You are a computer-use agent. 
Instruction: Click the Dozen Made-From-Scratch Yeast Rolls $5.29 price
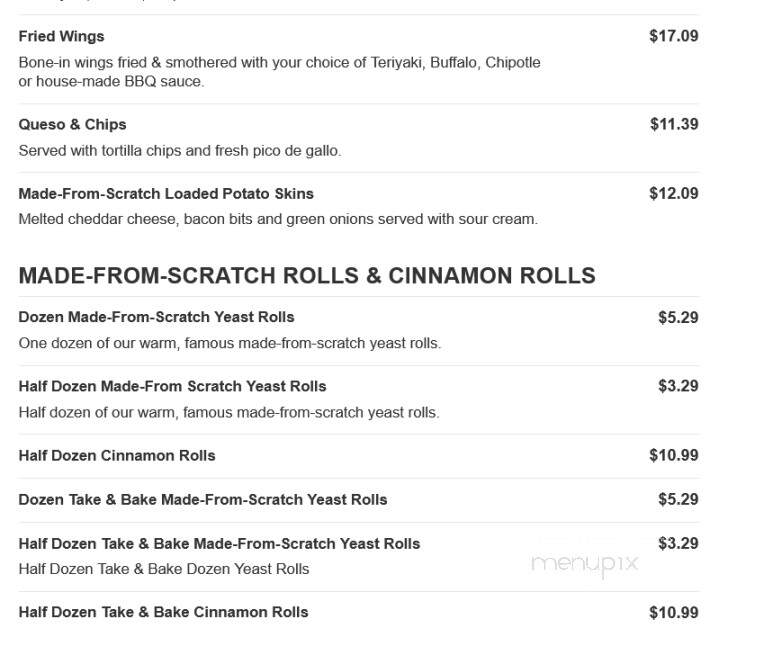[x=678, y=318]
